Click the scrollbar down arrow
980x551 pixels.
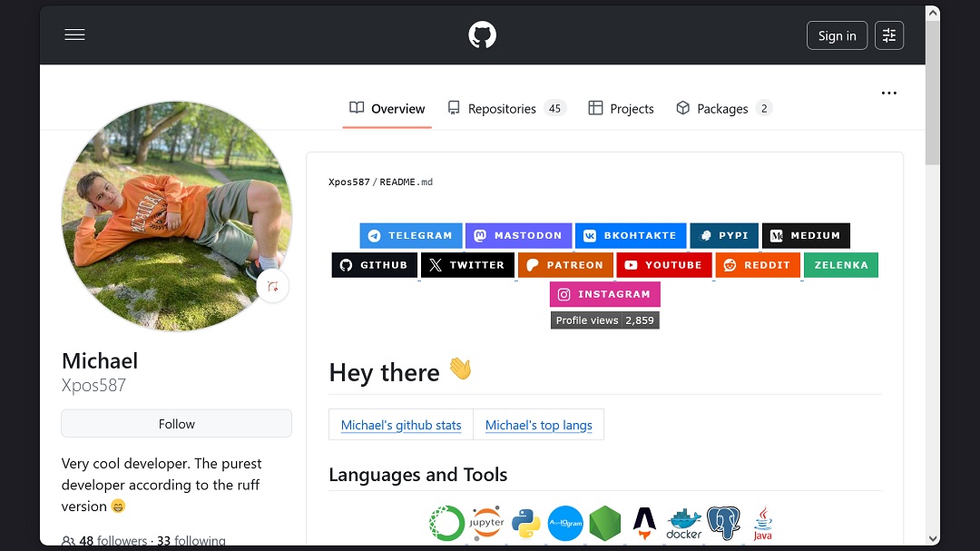tap(933, 538)
